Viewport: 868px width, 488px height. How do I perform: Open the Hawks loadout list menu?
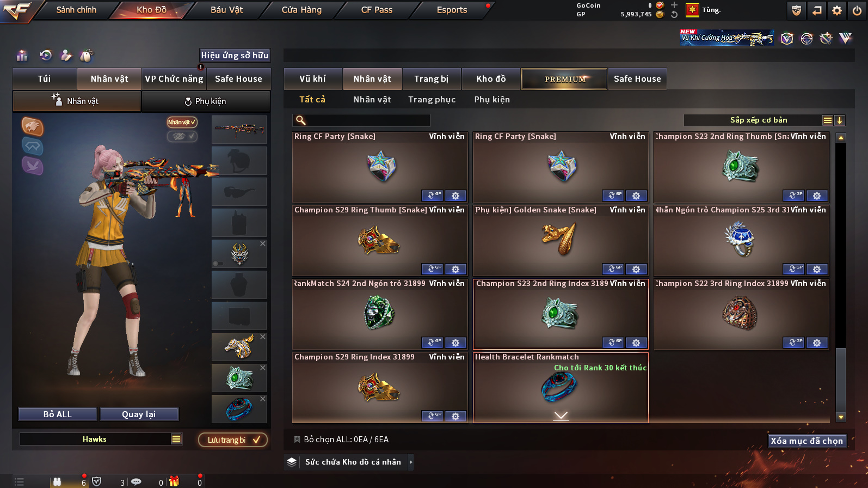point(176,439)
